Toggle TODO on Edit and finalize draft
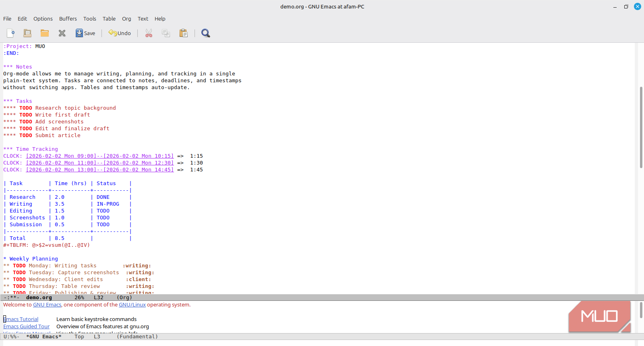The width and height of the screenshot is (644, 346). click(26, 129)
